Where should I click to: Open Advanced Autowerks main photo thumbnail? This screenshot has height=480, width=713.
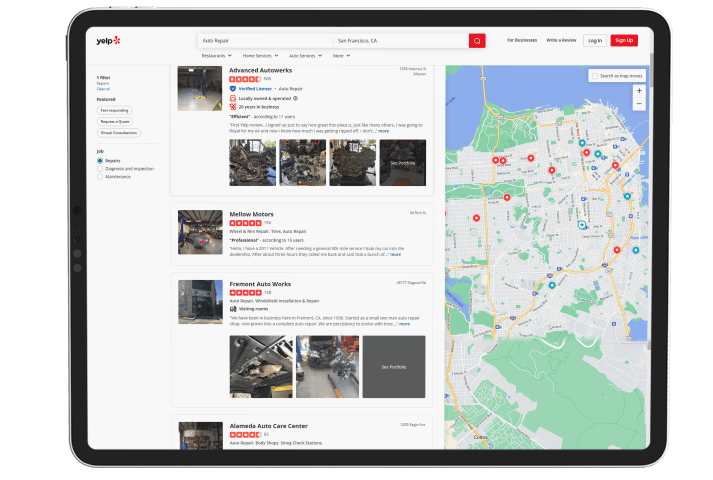(200, 89)
